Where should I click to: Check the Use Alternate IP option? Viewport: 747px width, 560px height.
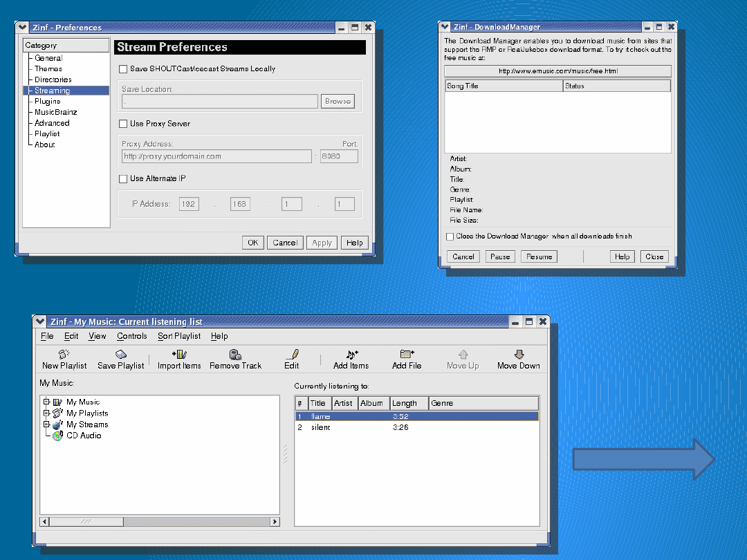(x=123, y=179)
